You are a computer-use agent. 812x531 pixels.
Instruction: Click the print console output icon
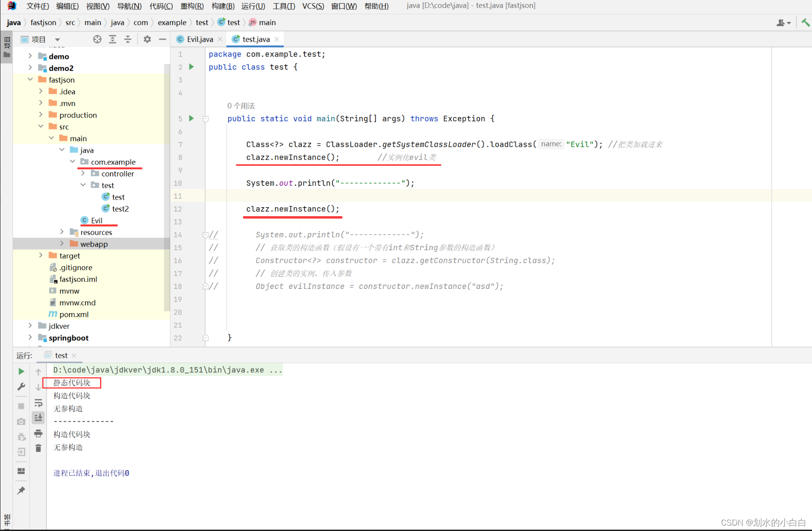point(38,433)
